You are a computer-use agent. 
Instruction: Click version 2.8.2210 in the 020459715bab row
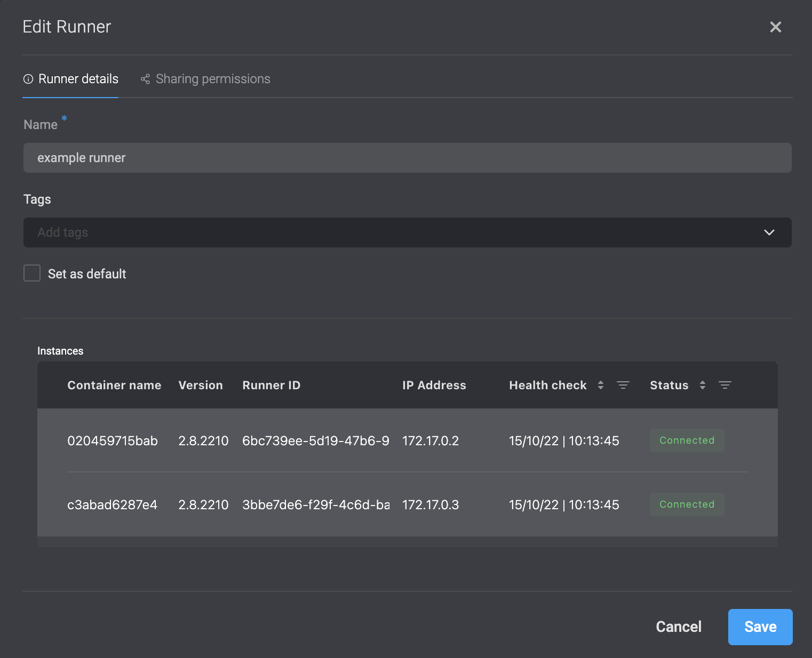(203, 440)
